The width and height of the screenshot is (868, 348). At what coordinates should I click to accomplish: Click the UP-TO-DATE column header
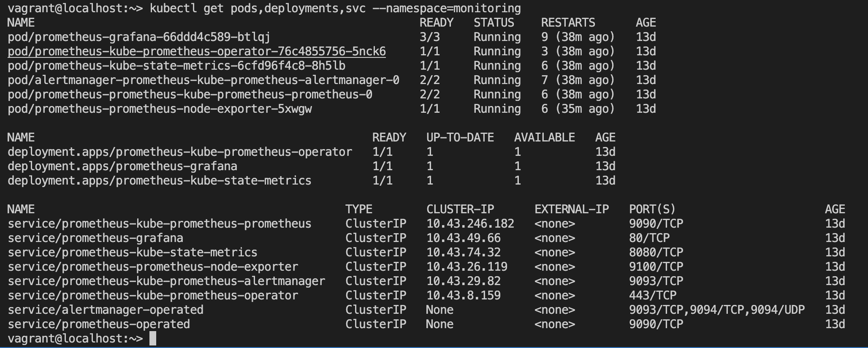pos(460,138)
